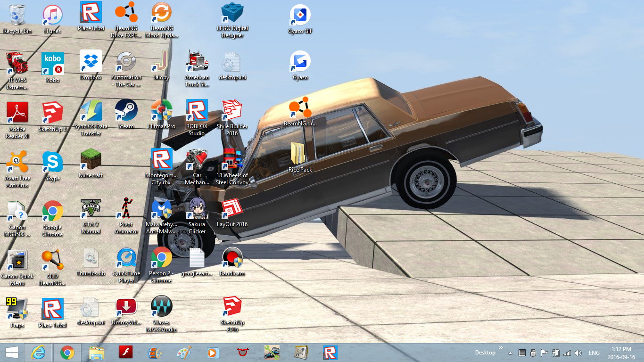Launch the Jalopy game shortcut
This screenshot has height=362, width=644.
(162, 65)
